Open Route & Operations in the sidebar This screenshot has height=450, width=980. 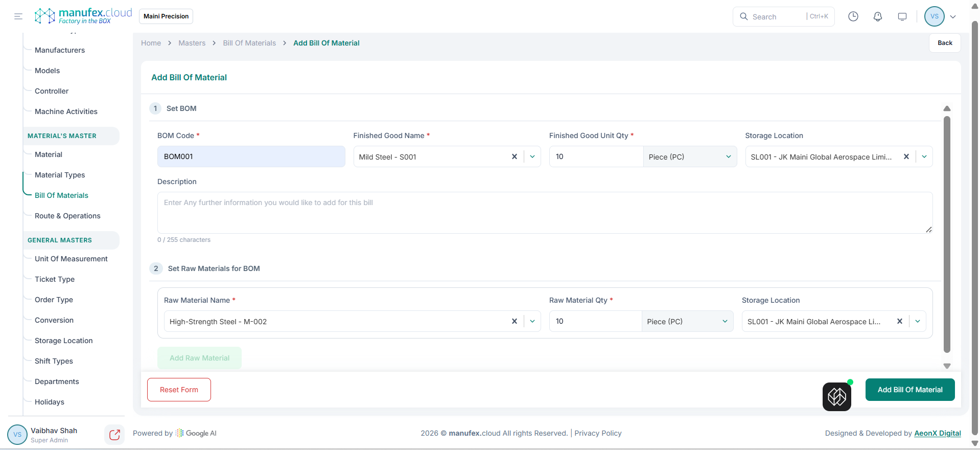point(67,216)
